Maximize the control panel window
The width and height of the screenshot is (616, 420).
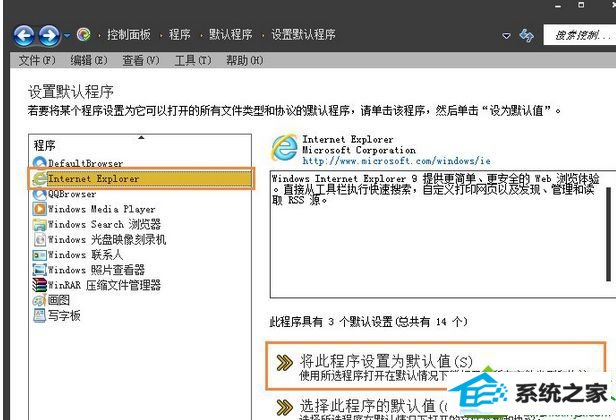[581, 5]
